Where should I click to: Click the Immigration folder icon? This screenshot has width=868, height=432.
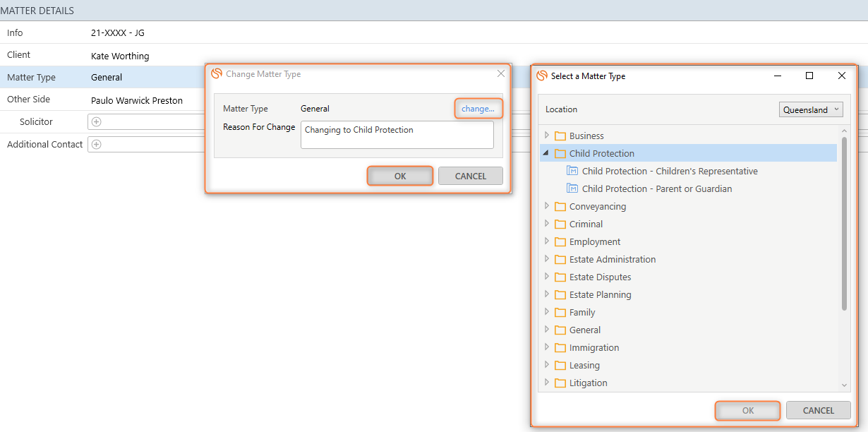pos(560,347)
